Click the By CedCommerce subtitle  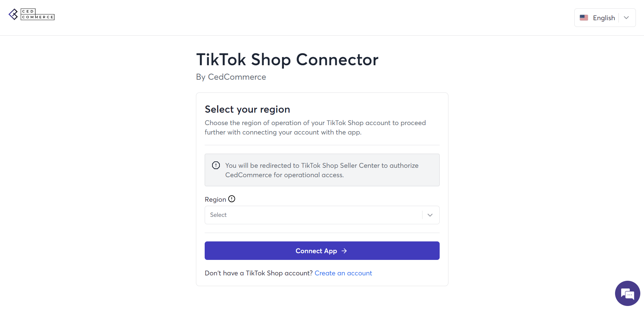(x=231, y=77)
